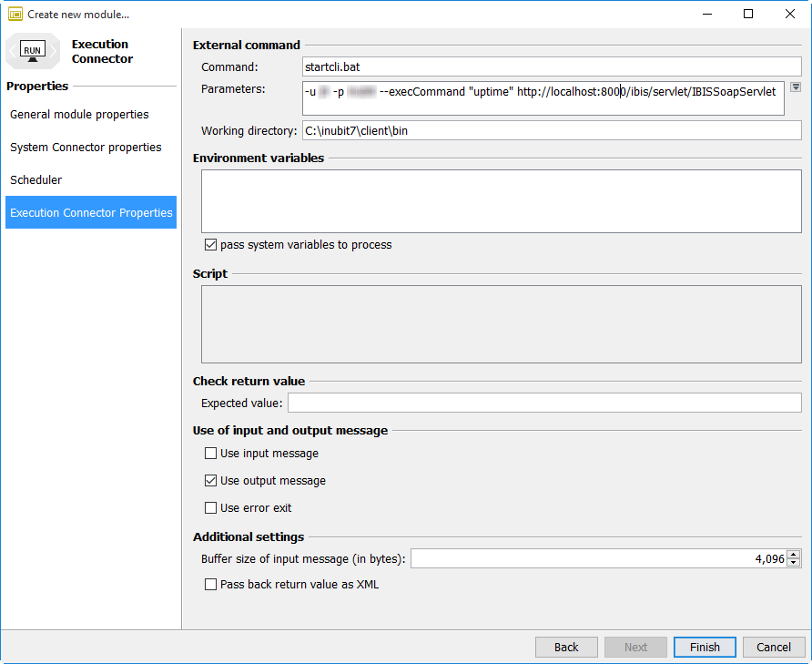Click the Back button

click(566, 647)
